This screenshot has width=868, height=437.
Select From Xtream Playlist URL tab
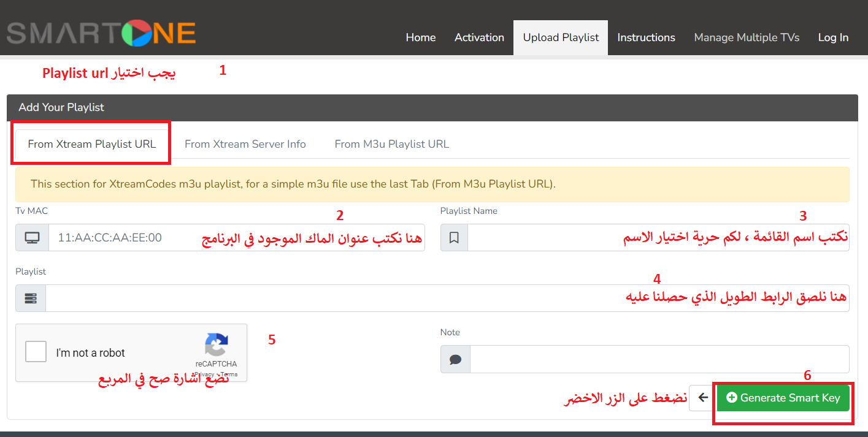[x=92, y=145]
